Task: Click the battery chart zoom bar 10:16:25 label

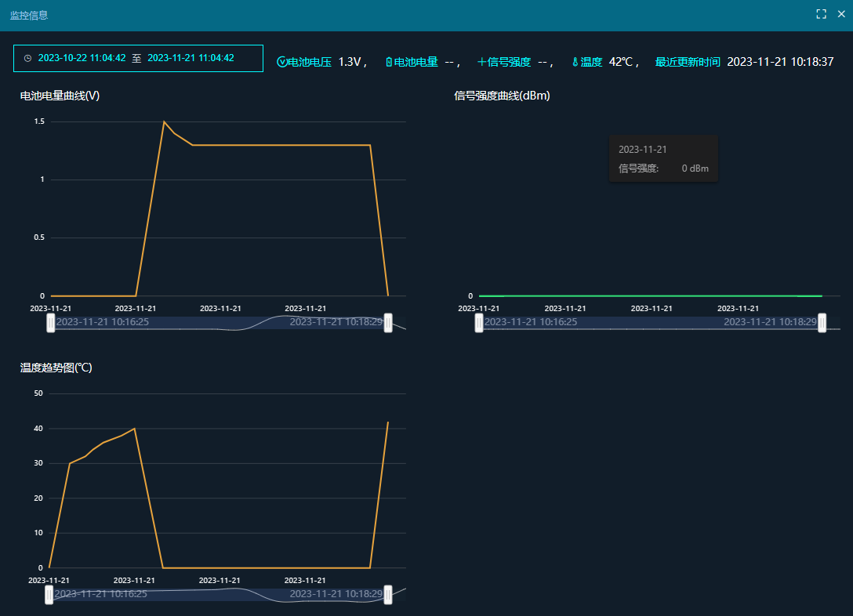Action: click(102, 322)
